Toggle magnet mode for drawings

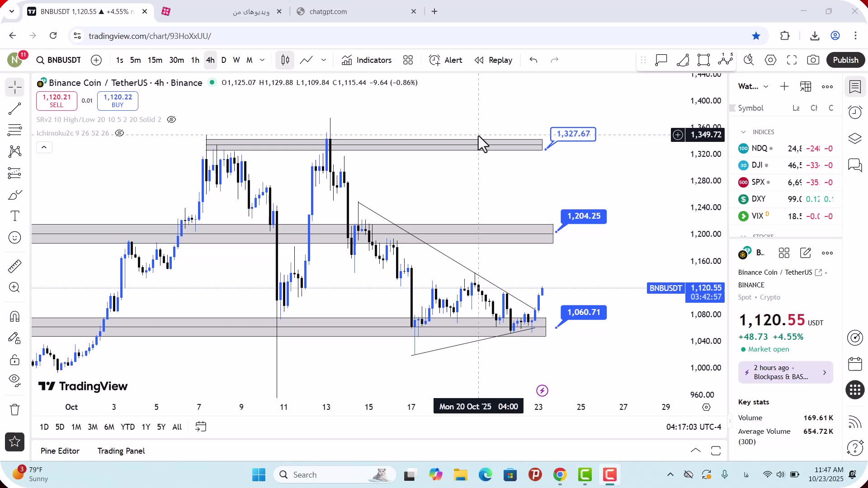coord(15,316)
